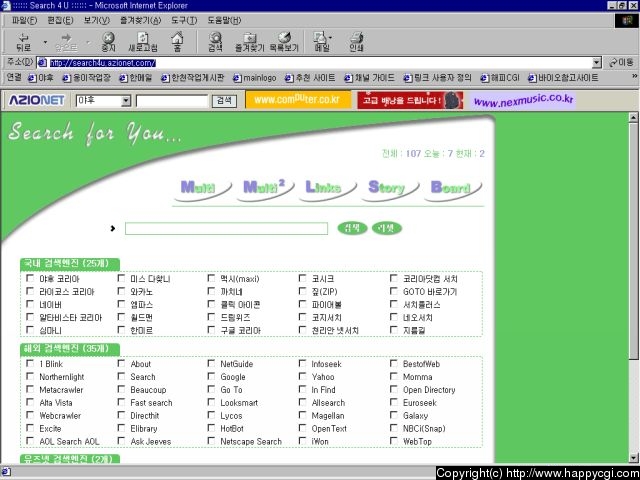Open the 해피CGI links shortcut
The image size is (640, 480).
pyautogui.click(x=500, y=78)
